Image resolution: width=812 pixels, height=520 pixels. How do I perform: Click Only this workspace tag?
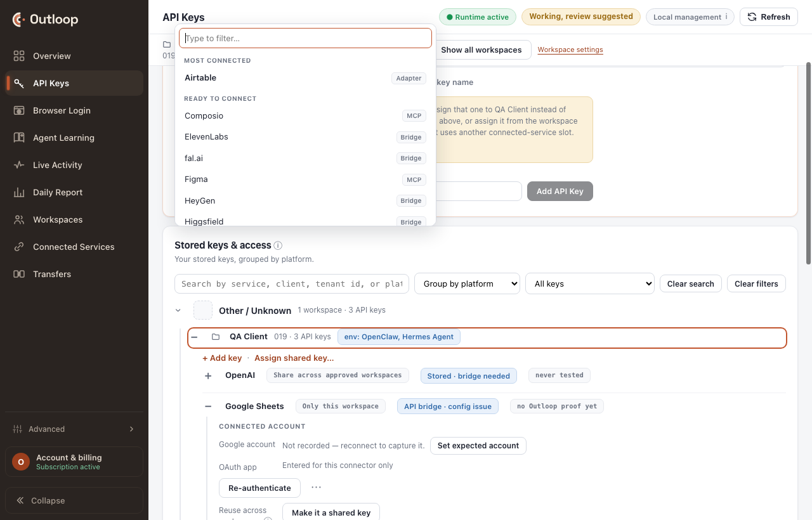[341, 406]
